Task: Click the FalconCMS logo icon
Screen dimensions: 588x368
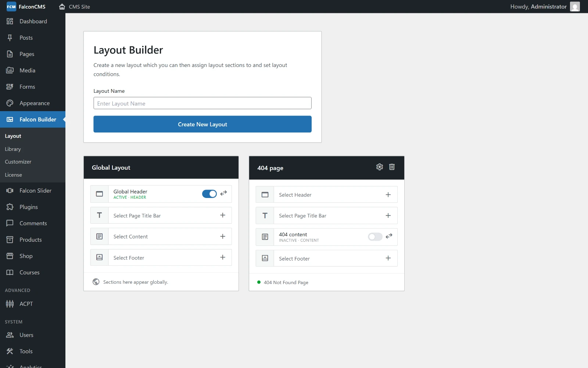Action: click(11, 7)
